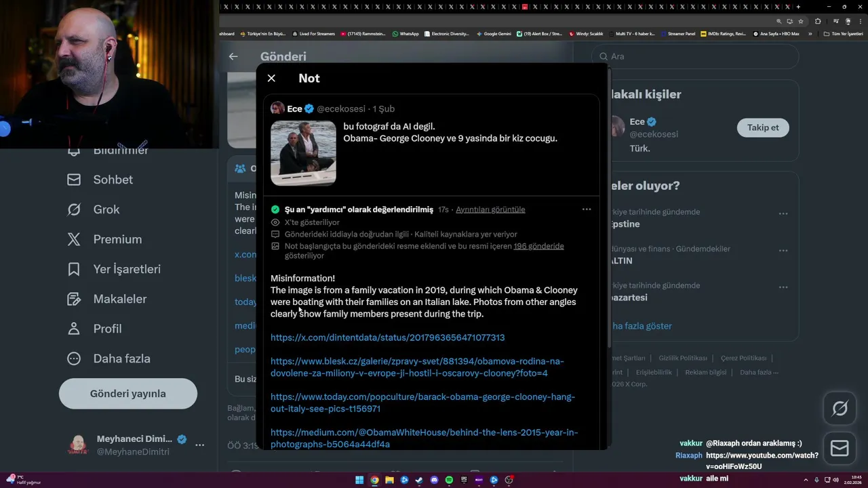Open Meyhaneci Dimitri account menu dots
This screenshot has height=488, width=868.
(200, 445)
